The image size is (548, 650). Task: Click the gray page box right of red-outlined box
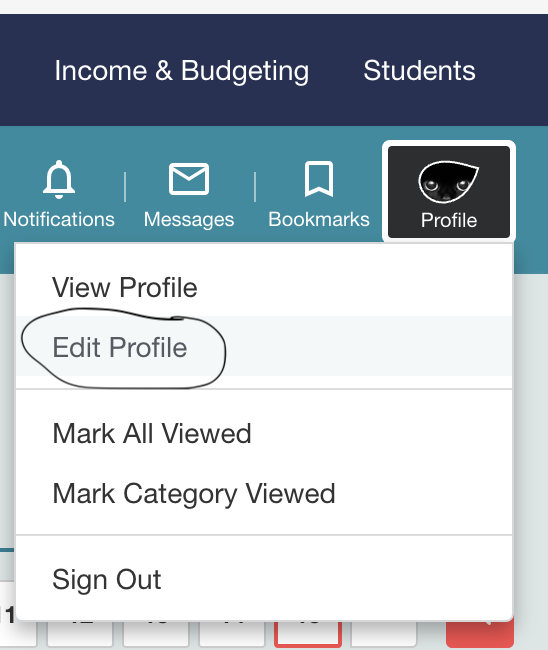[x=384, y=633]
